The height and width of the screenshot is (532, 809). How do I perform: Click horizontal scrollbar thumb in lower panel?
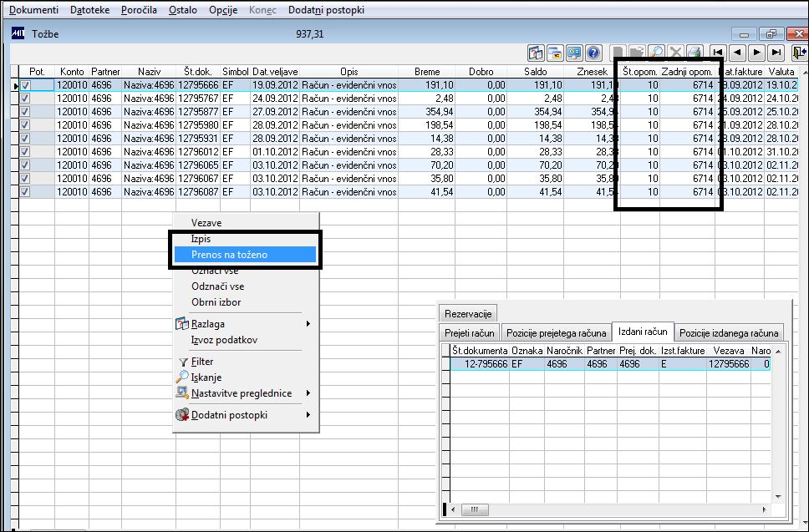pos(474,509)
